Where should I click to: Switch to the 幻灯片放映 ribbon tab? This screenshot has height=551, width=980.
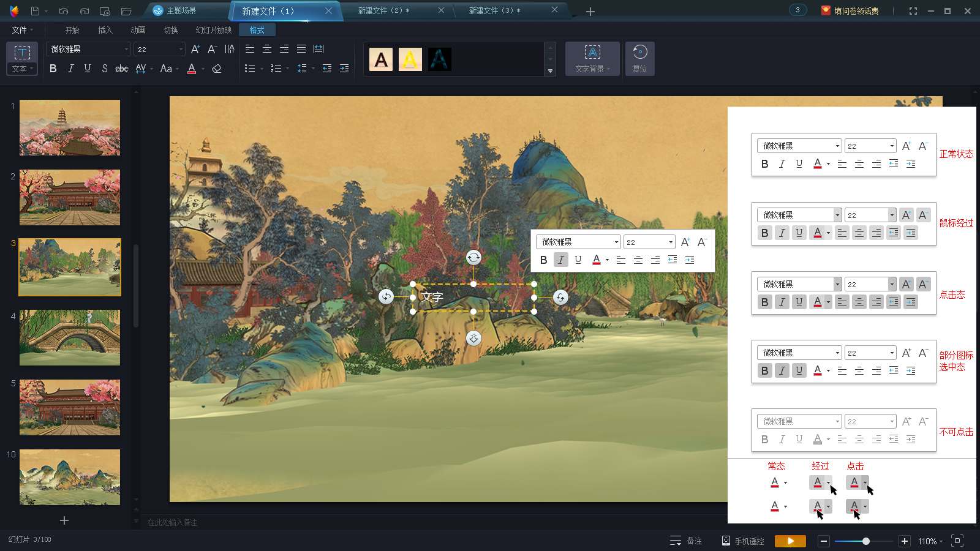tap(214, 30)
